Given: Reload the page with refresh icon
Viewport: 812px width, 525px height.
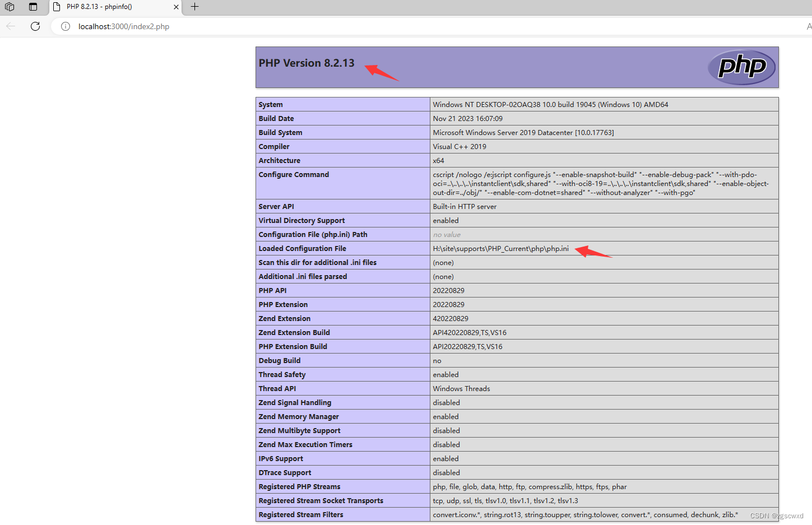Looking at the screenshot, I should pos(35,26).
